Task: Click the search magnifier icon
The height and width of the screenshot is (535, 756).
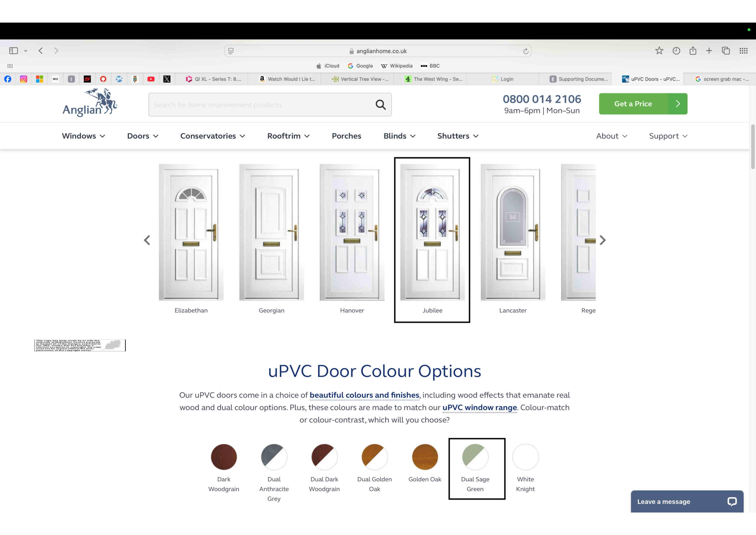Action: 381,105
